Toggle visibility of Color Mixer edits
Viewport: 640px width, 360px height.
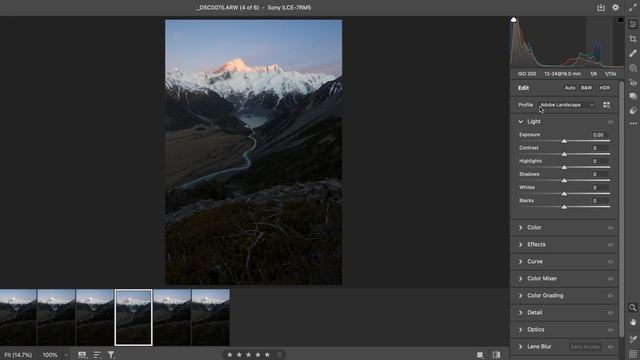610,279
